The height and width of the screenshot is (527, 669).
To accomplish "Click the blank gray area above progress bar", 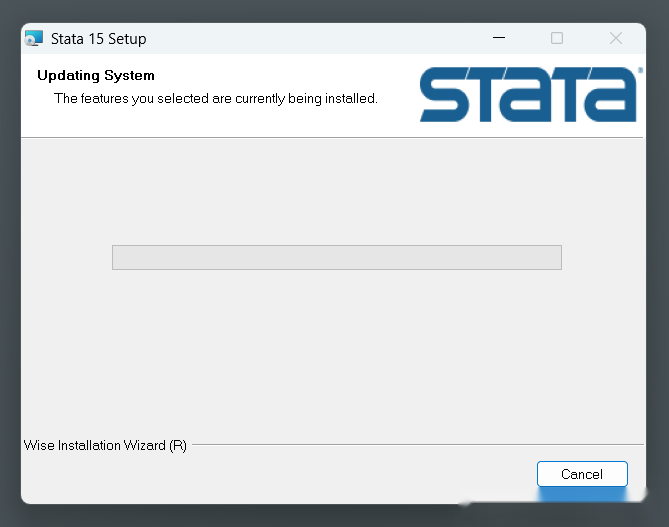I will [333, 191].
